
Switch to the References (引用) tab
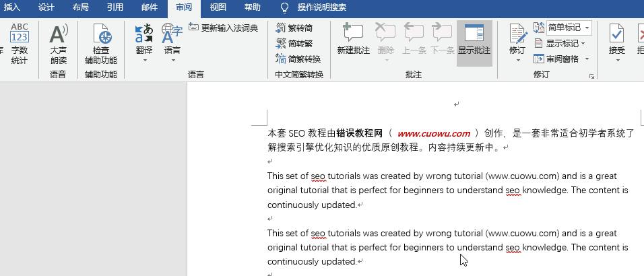pyautogui.click(x=115, y=7)
